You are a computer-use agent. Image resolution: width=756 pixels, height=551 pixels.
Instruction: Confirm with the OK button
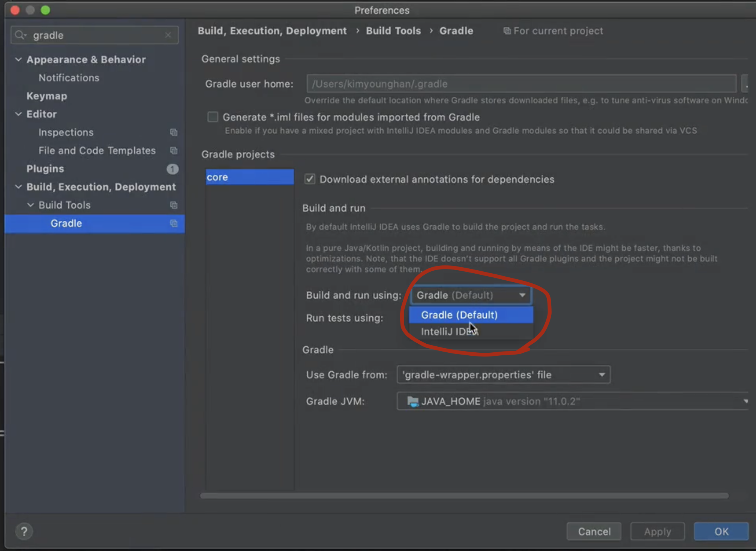pyautogui.click(x=721, y=532)
